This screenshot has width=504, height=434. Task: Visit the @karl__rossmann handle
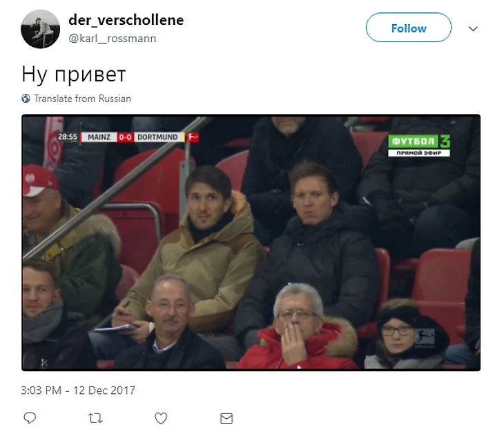113,39
